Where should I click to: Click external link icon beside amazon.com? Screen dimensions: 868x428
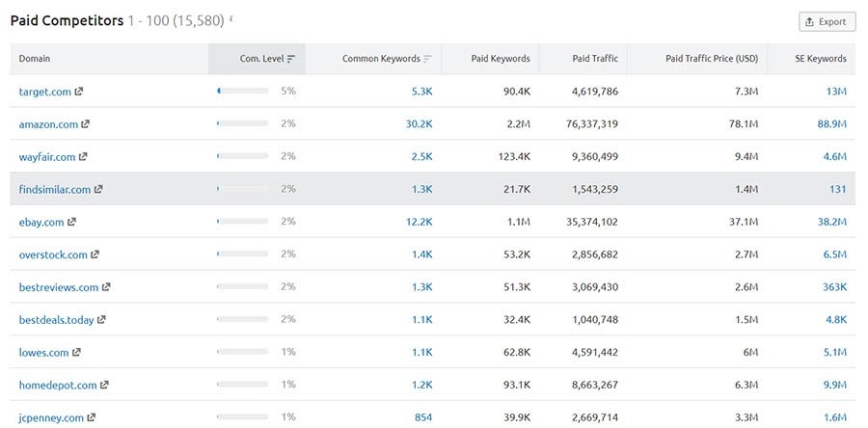tap(86, 124)
